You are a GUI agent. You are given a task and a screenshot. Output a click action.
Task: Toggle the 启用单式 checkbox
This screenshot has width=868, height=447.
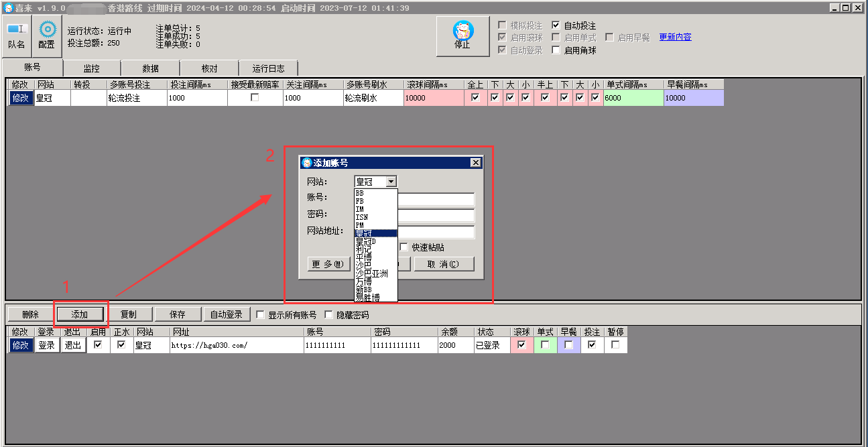(556, 38)
